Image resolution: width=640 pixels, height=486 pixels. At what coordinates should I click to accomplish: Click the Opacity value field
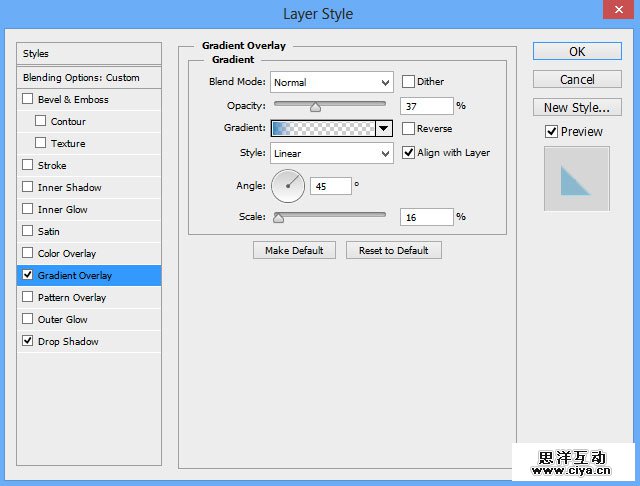426,106
